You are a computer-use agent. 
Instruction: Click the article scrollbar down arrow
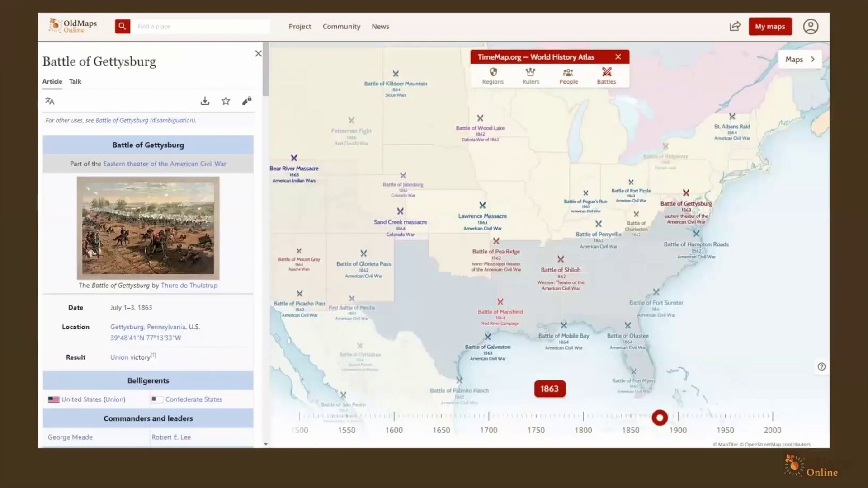(266, 444)
